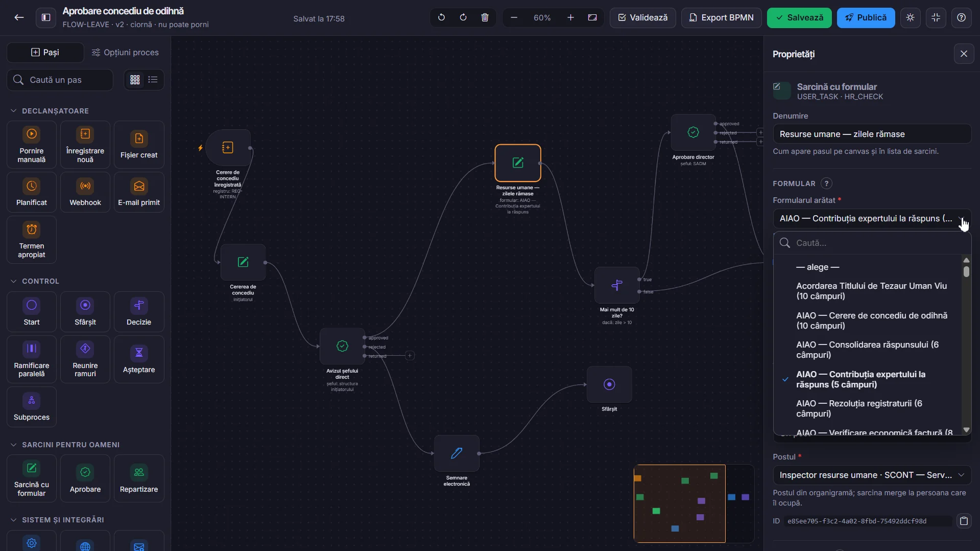This screenshot has width=980, height=551.
Task: Copy the ID with clipboard icon
Action: [964, 521]
